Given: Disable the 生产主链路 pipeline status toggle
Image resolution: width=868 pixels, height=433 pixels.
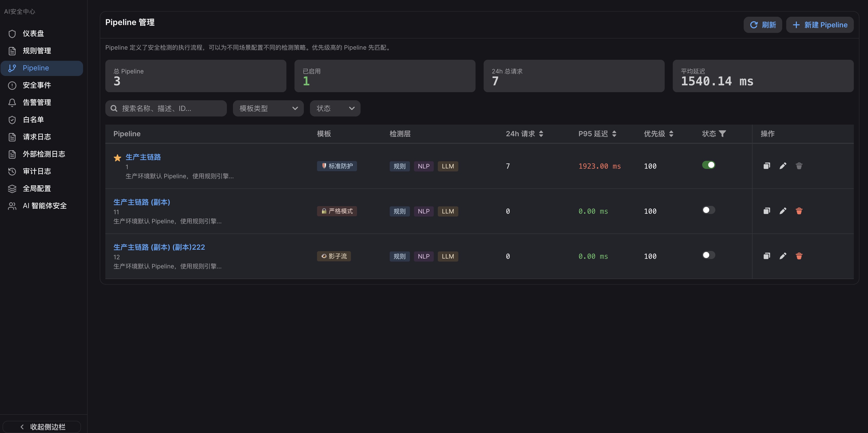Looking at the screenshot, I should coord(709,165).
